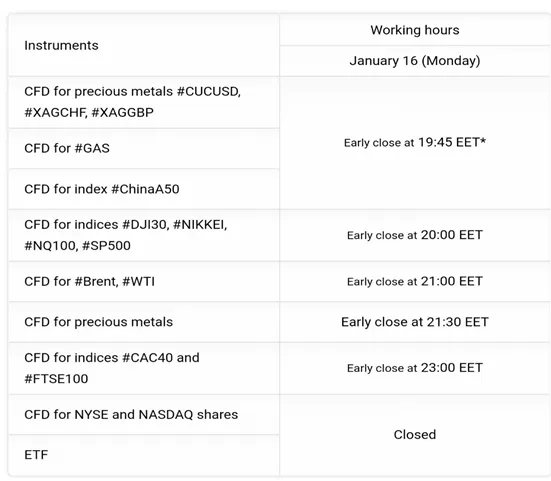551x481 pixels.
Task: Select the Early close at 23:00 EET cell
Action: pyautogui.click(x=415, y=368)
